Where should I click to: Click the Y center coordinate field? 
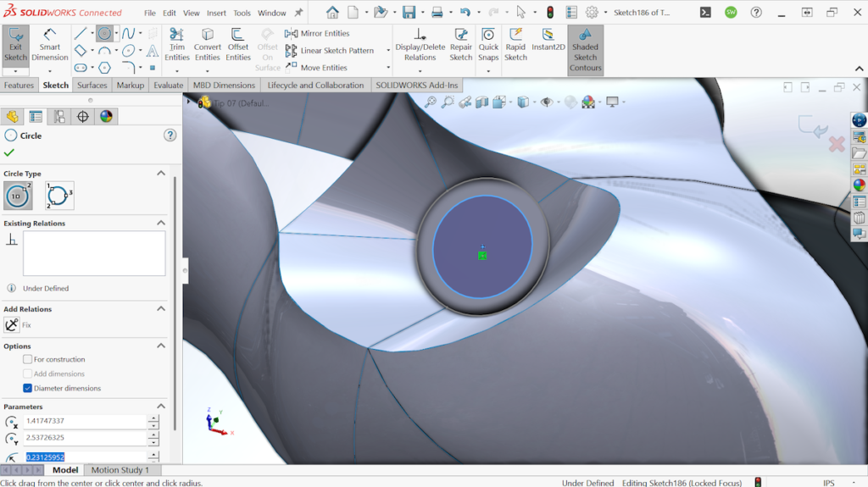[x=86, y=438]
